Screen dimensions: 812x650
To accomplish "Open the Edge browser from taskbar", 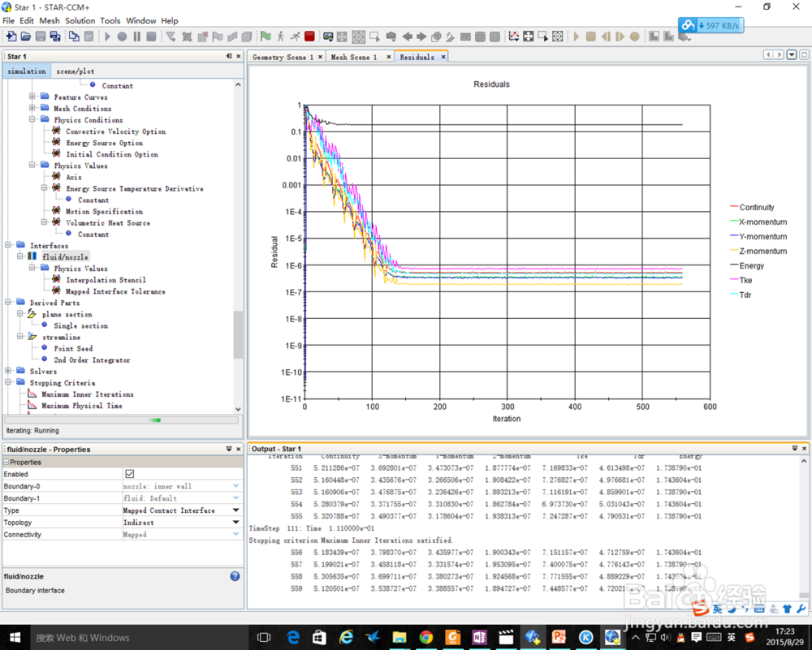I will (x=293, y=637).
